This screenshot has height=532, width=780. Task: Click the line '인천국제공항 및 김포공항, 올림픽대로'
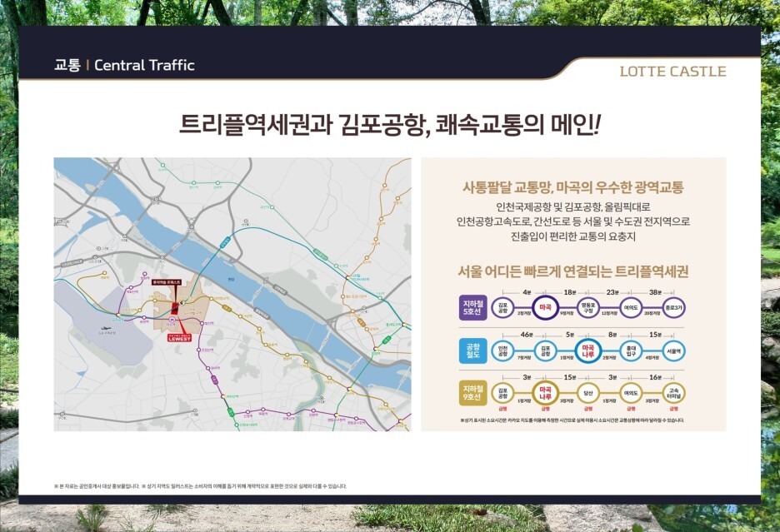click(x=573, y=206)
